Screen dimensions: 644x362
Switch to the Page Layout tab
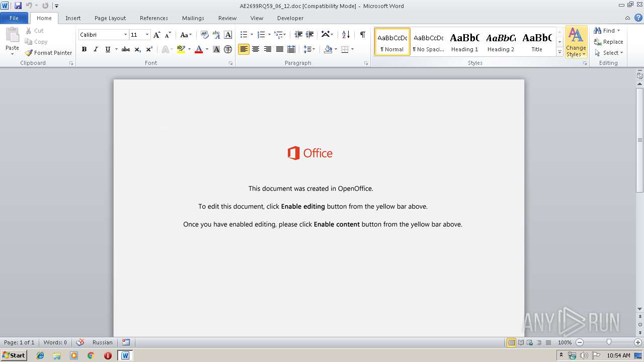[110, 18]
